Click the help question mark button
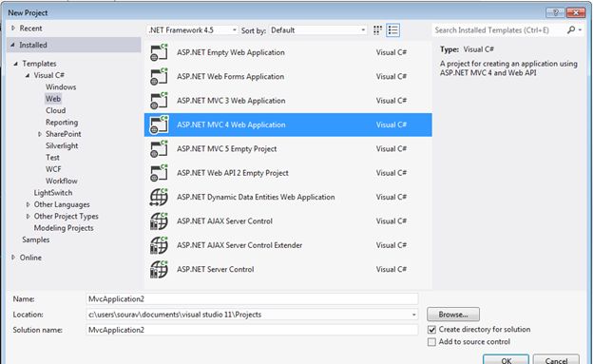 [556, 12]
